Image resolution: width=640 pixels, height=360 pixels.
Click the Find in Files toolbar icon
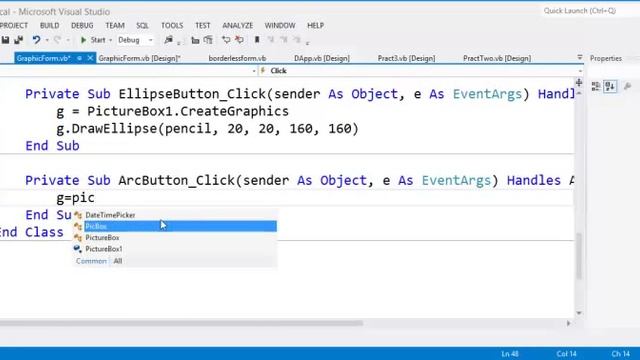point(168,40)
